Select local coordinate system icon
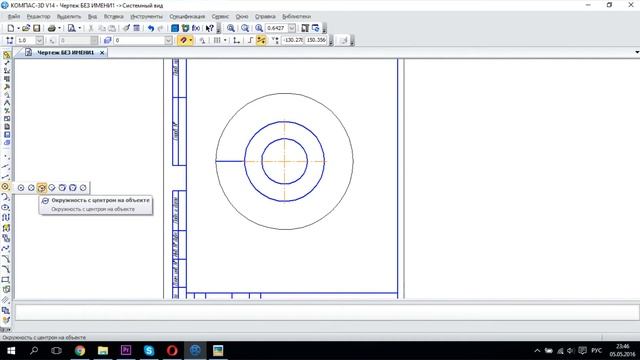The width and height of the screenshot is (640, 360). (236, 40)
